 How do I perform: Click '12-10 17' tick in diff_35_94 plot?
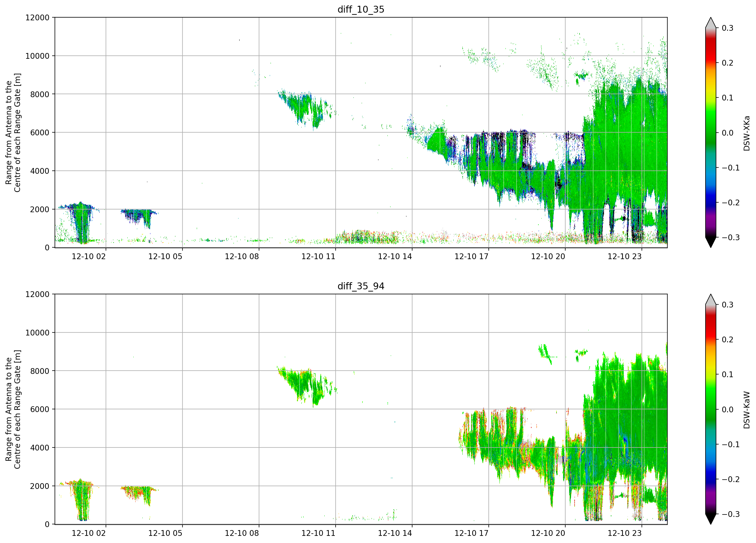point(472,533)
